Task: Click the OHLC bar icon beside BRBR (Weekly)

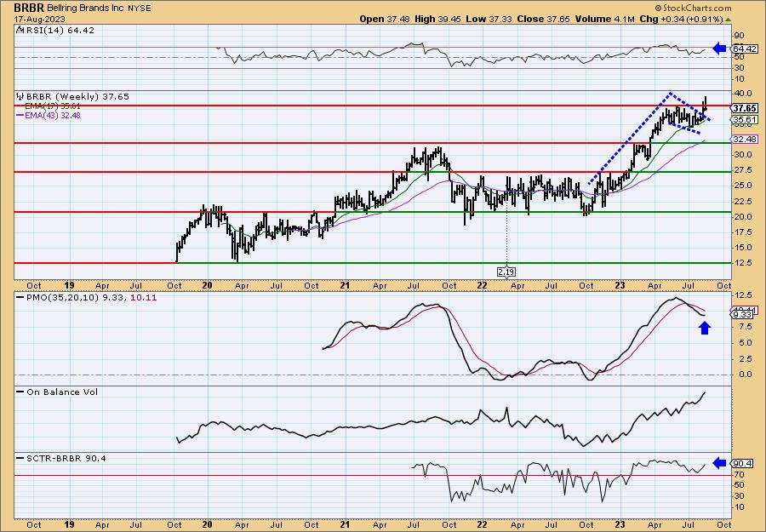Action: (x=20, y=96)
